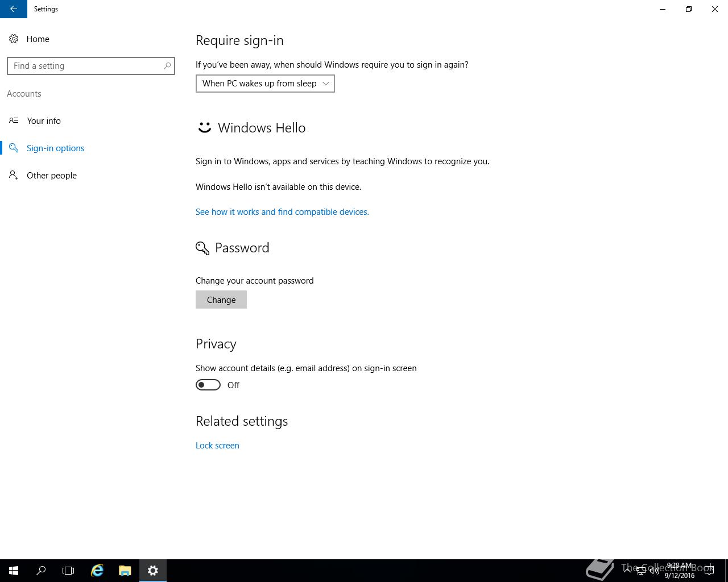728x582 pixels.
Task: Click the 'Accounts' section label
Action: [24, 93]
